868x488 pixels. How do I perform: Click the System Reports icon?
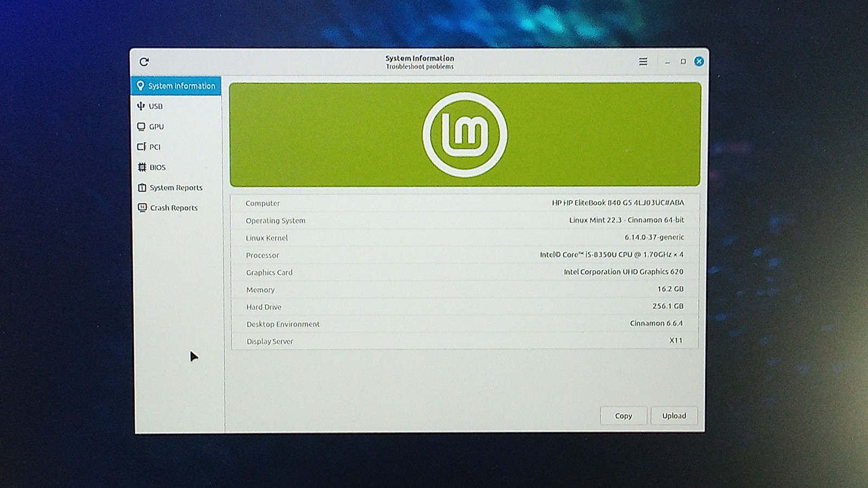pos(142,188)
